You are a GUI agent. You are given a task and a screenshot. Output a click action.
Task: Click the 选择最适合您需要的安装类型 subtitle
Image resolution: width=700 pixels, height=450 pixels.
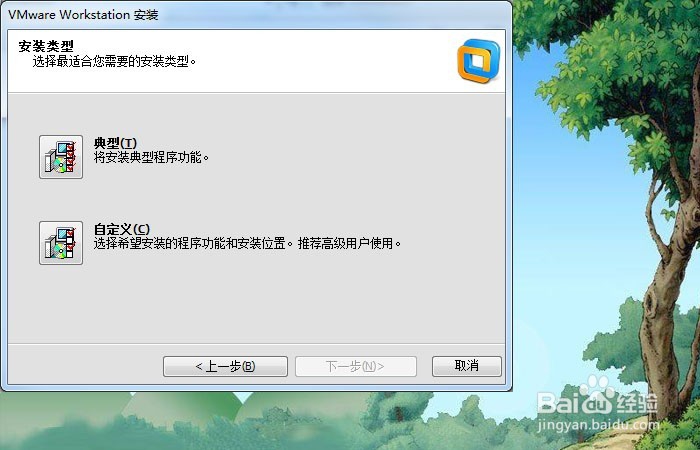115,61
